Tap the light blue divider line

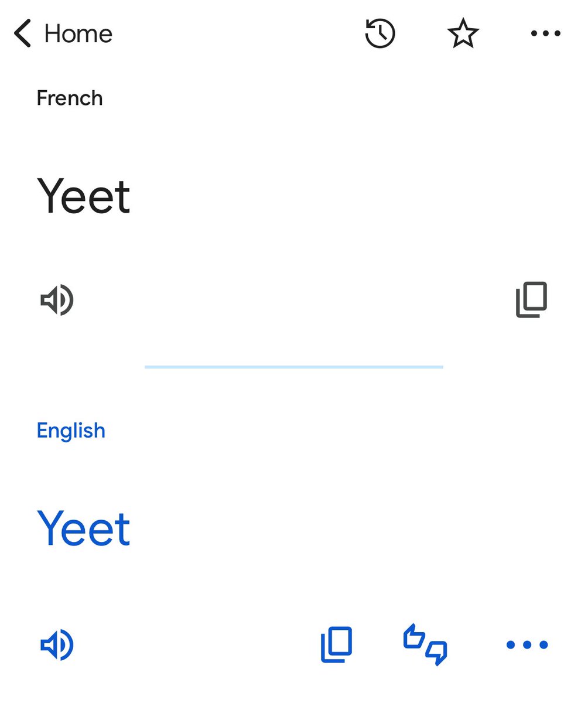[293, 367]
